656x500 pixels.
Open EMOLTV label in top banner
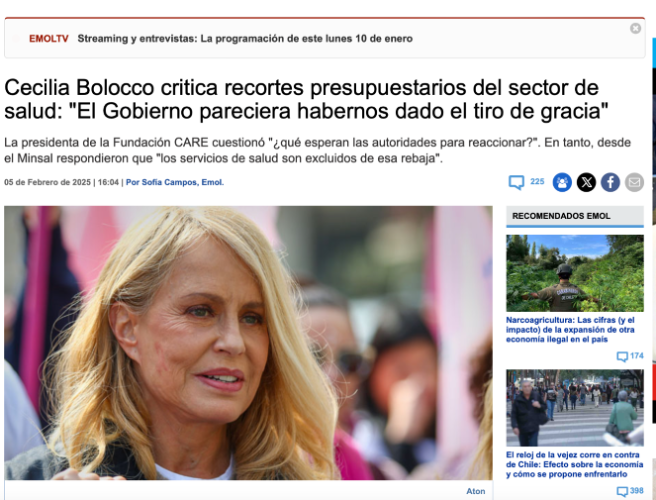pyautogui.click(x=49, y=39)
